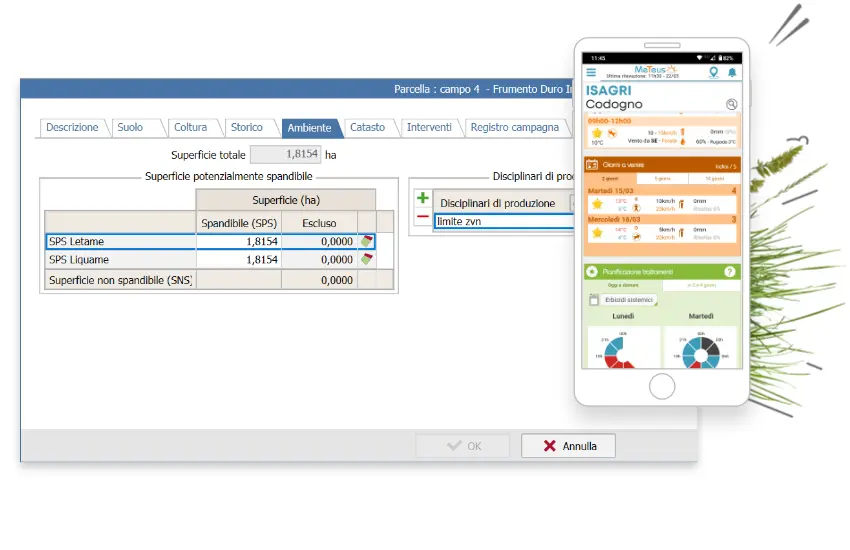Add a disciplinare with the green plus icon
This screenshot has height=550, width=850.
tap(423, 198)
